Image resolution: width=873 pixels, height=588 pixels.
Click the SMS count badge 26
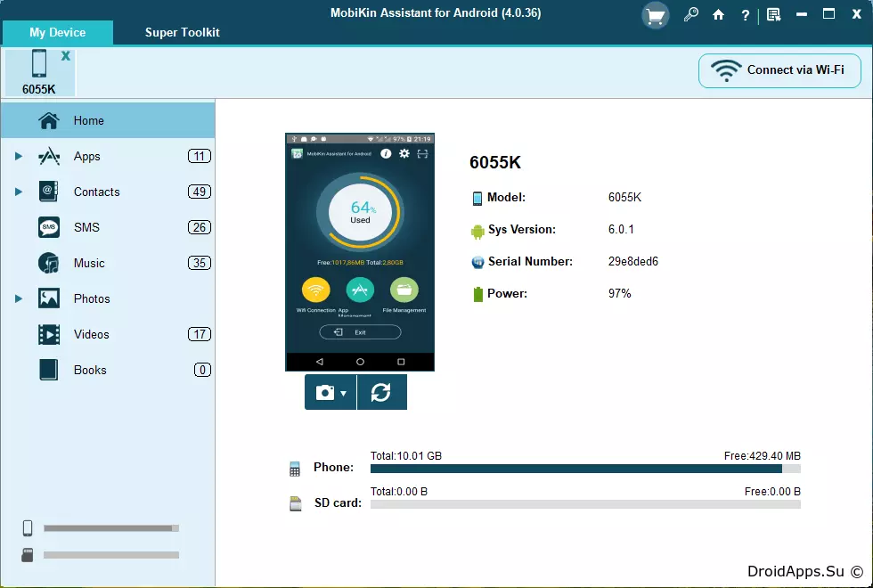pyautogui.click(x=200, y=228)
